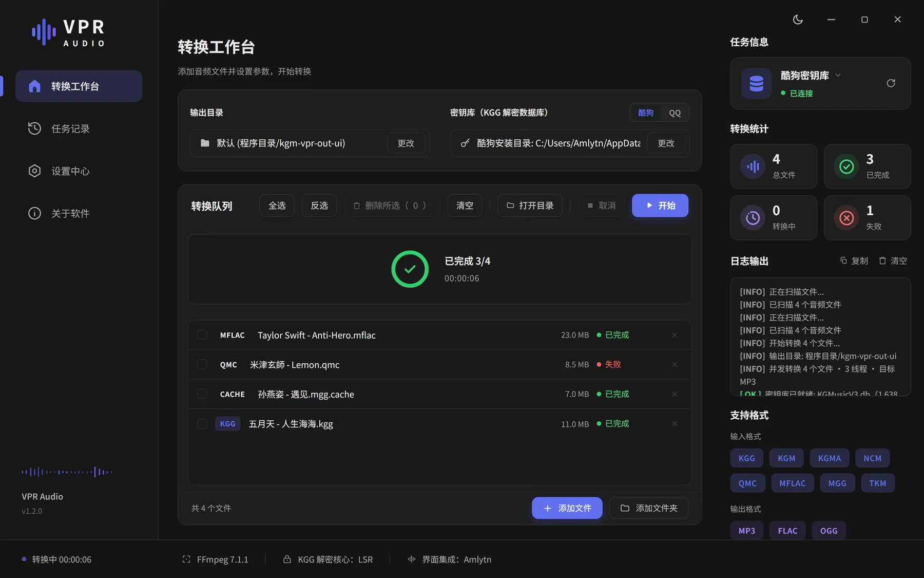
Task: Clear the log output with 清空
Action: click(x=893, y=261)
